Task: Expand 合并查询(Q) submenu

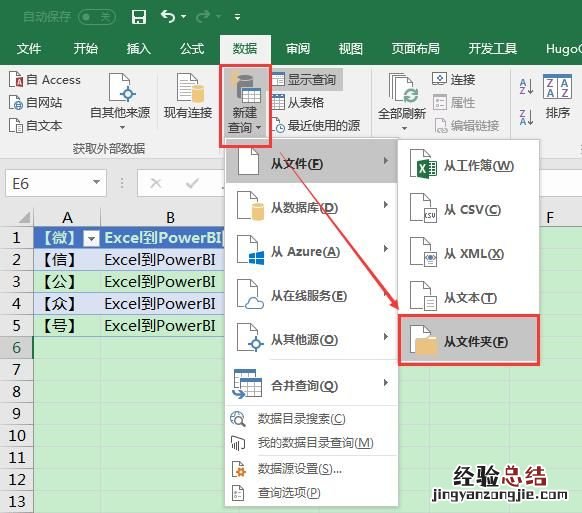Action: [311, 385]
